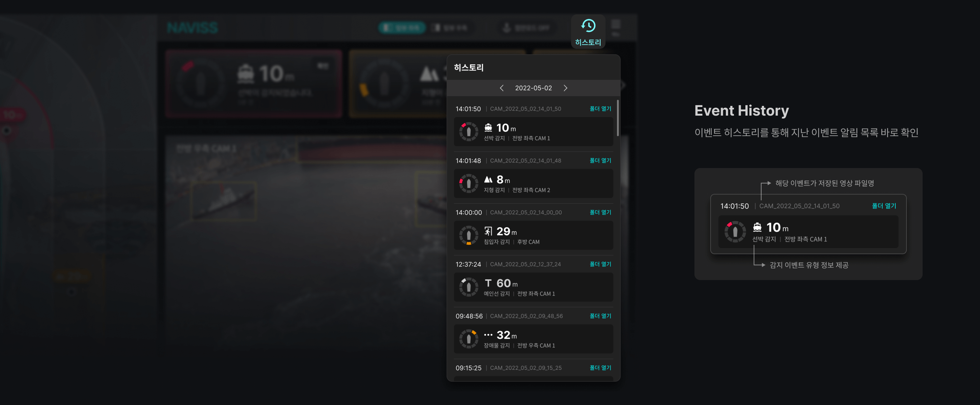Select the terrain mountain icon on 8 m event
Image resolution: width=980 pixels, height=405 pixels.
[488, 179]
